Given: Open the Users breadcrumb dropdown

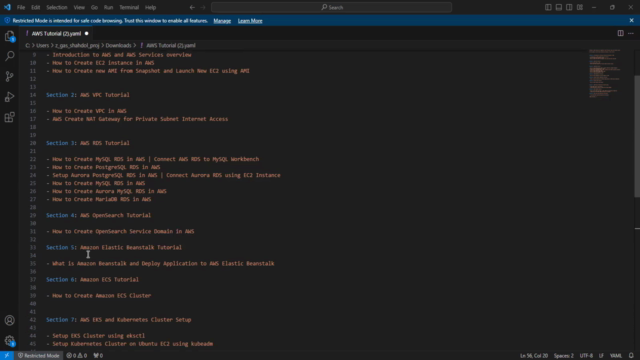Looking at the screenshot, I should click(x=42, y=45).
